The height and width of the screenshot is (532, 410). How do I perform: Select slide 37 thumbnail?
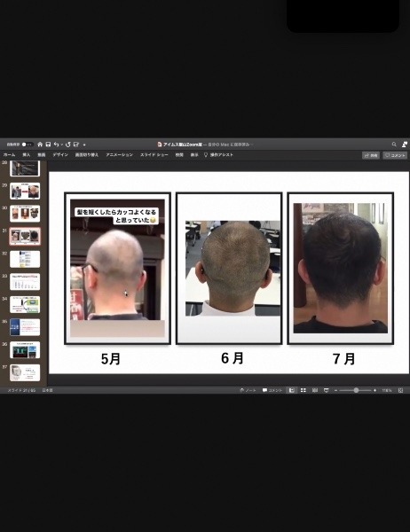pyautogui.click(x=25, y=372)
